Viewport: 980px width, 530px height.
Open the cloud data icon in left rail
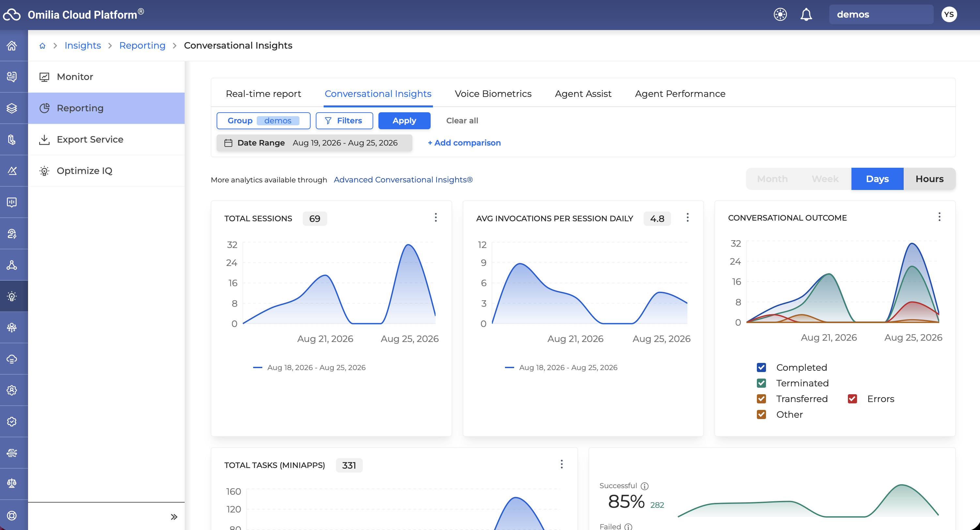coord(12,359)
